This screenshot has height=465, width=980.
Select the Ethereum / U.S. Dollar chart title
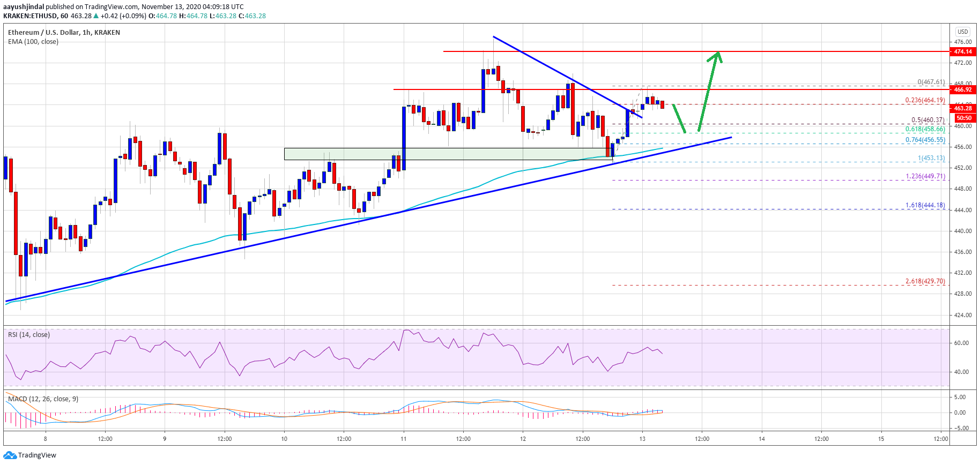click(x=64, y=32)
